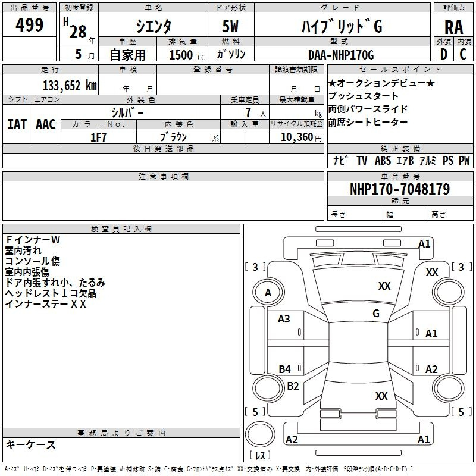Click the G mark on the windshield
The height and width of the screenshot is (476, 476).
pos(376,314)
